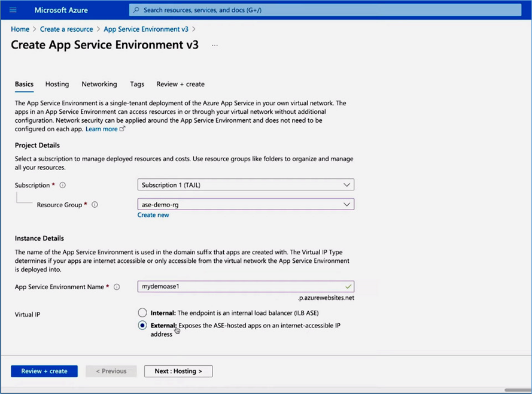Click the horizontal scrollbar thumb at bottom
This screenshot has height=394, width=532.
click(518, 390)
